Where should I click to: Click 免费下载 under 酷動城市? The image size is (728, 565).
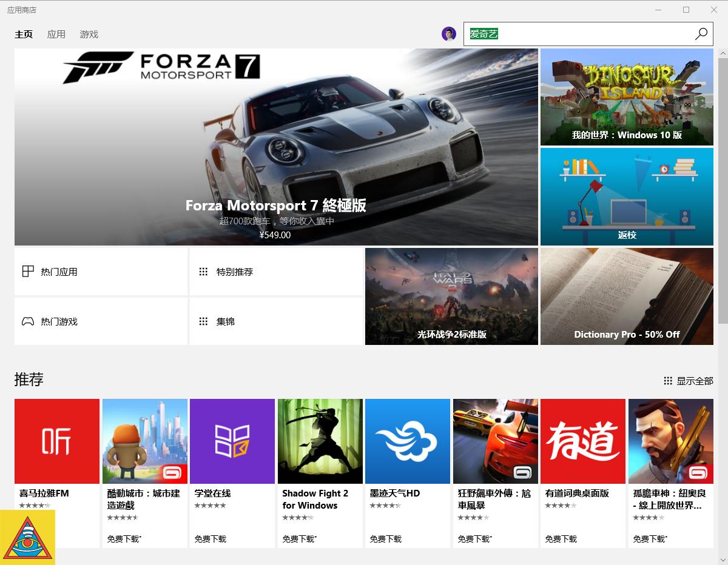click(x=124, y=539)
